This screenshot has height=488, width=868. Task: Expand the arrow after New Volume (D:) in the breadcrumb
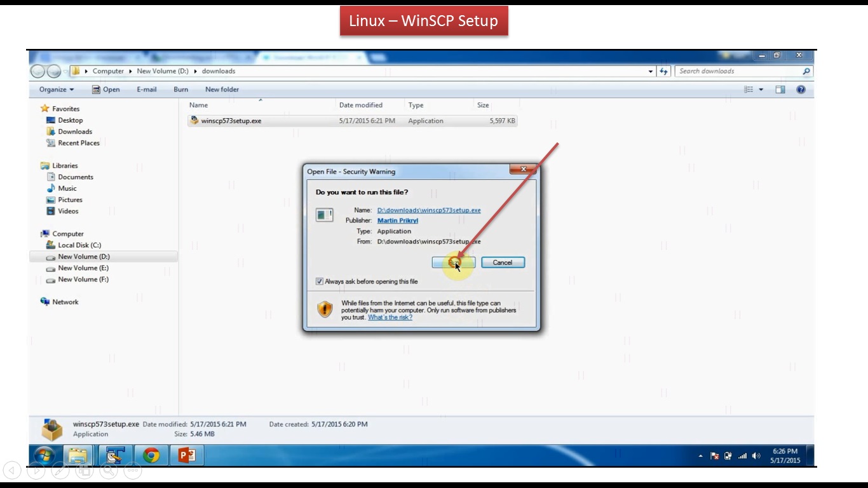[x=196, y=71]
